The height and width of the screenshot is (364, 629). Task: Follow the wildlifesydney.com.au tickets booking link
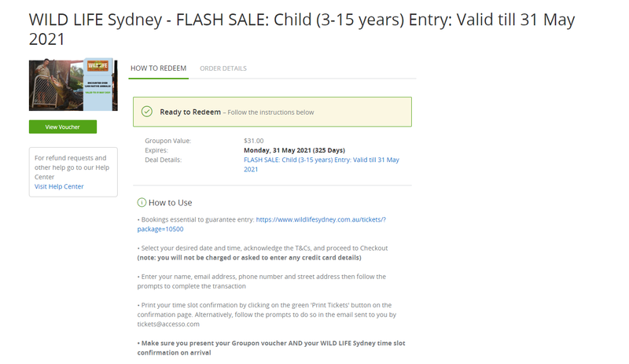(x=321, y=219)
